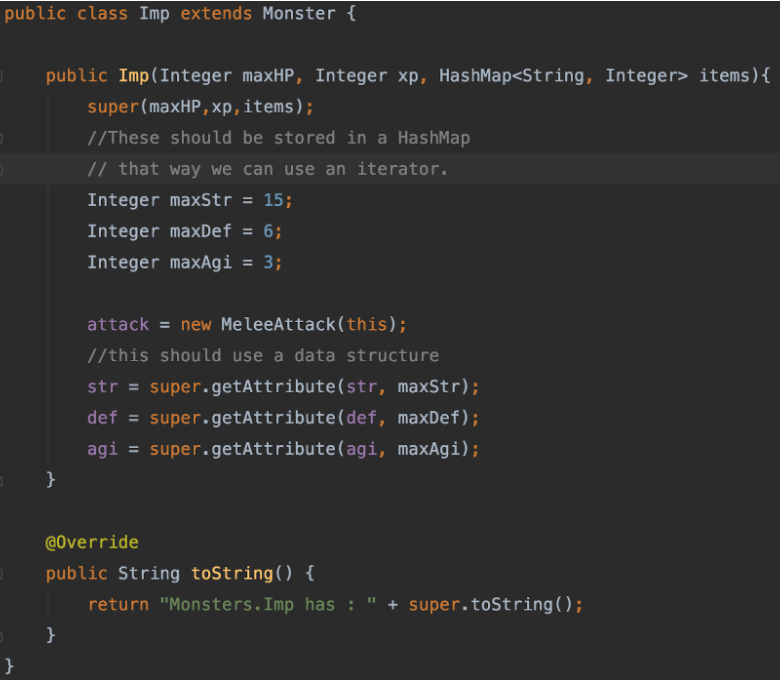The width and height of the screenshot is (782, 684).
Task: Click 'getAttribute' on the agi assignment line
Action: pyautogui.click(x=273, y=450)
